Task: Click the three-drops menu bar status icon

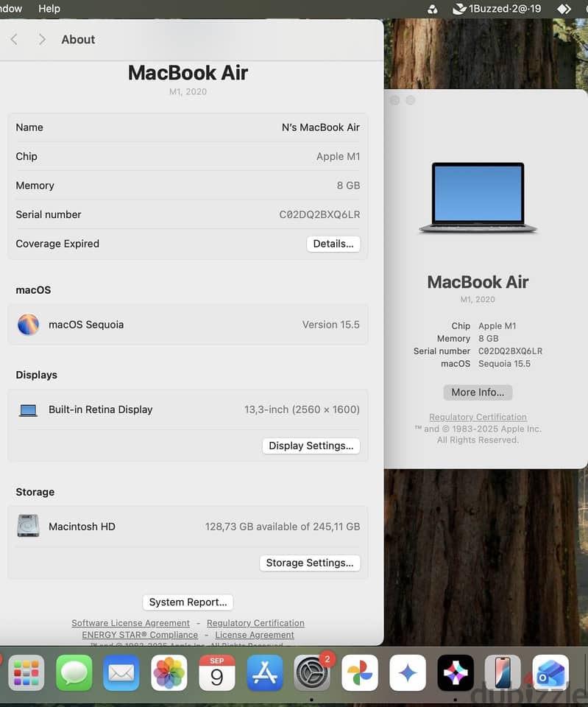Action: 433,9
